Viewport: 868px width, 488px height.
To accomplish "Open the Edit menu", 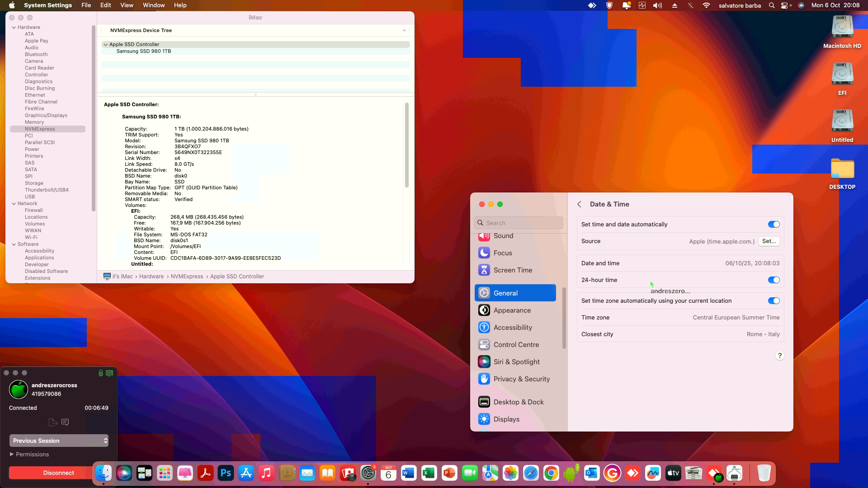I will (105, 5).
